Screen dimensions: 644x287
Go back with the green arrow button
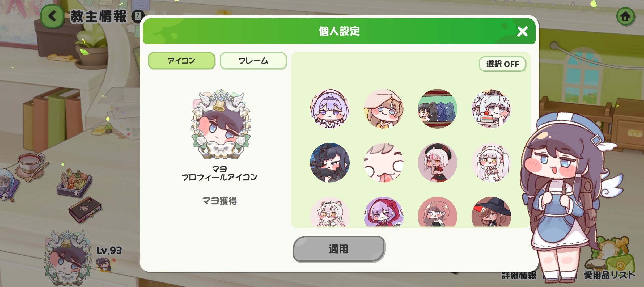click(x=52, y=16)
